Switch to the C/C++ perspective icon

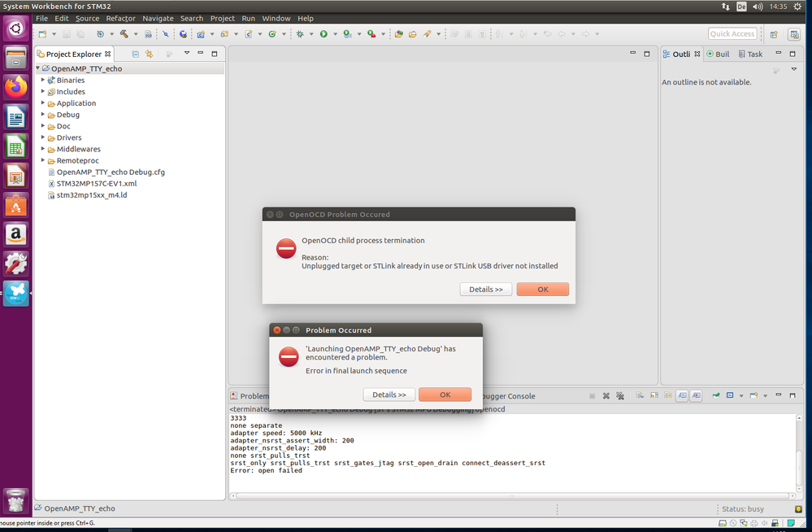coord(794,34)
